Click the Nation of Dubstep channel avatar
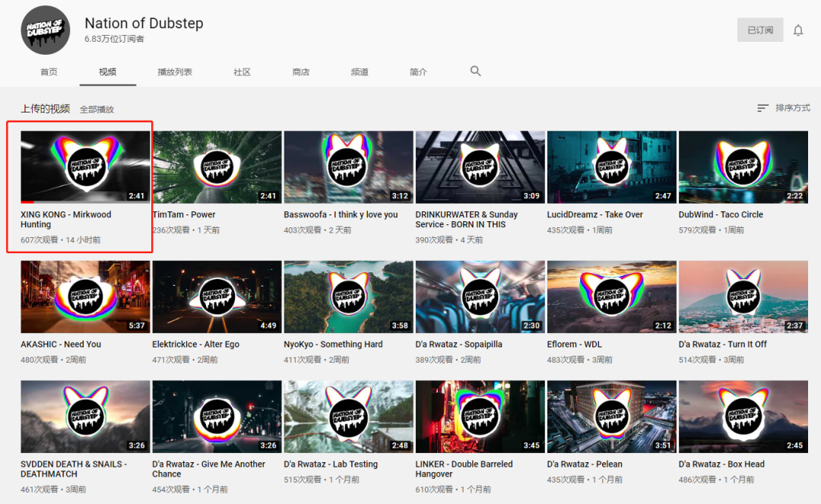Screen dimensions: 821x504 46,30
